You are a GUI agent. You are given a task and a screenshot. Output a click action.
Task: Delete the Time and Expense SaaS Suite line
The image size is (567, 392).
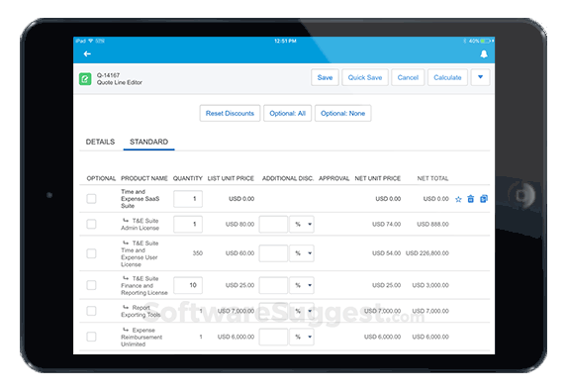pyautogui.click(x=470, y=199)
